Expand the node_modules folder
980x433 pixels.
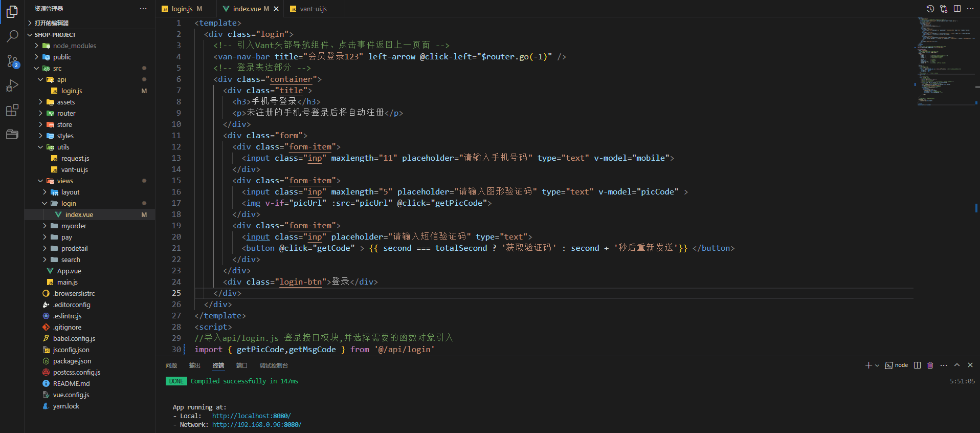(x=74, y=46)
